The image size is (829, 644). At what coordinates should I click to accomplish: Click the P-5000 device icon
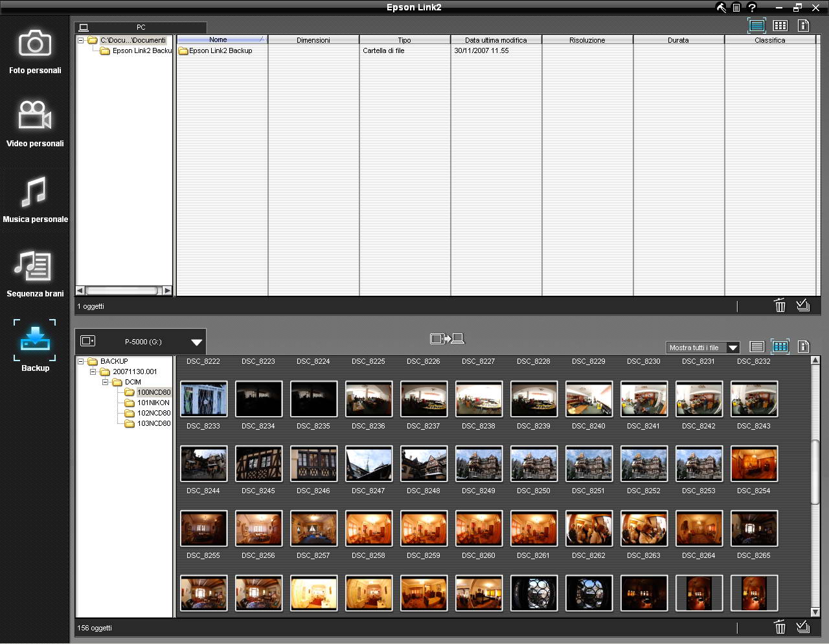click(x=87, y=341)
